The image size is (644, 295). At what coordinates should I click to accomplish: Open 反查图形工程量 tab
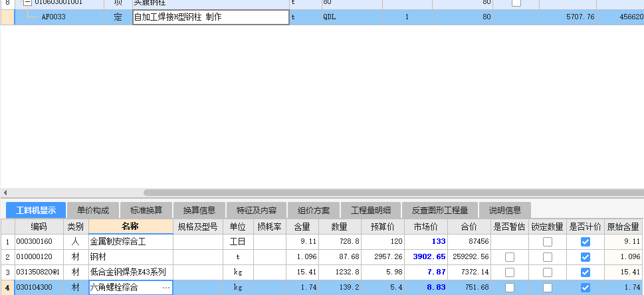pos(440,211)
